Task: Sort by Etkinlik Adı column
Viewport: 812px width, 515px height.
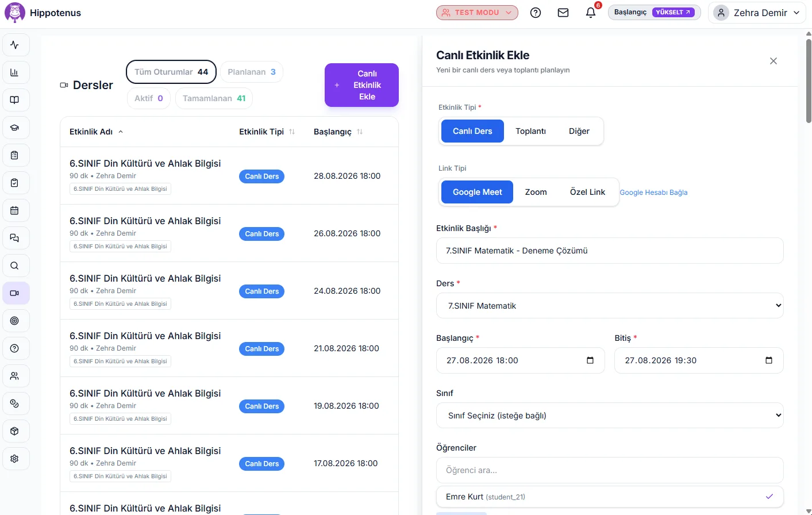Action: pos(96,132)
